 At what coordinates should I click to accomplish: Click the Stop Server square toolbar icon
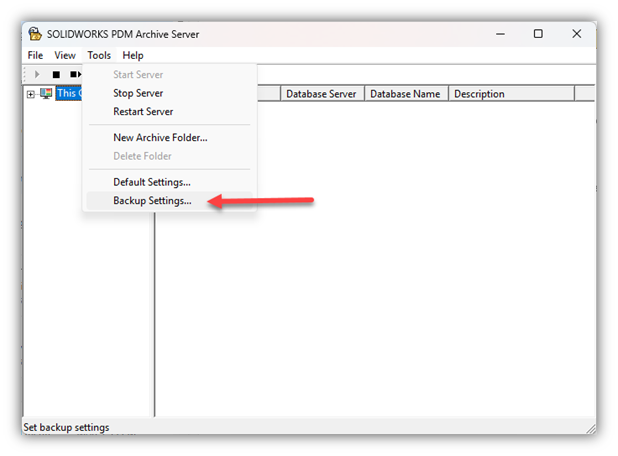[x=56, y=74]
